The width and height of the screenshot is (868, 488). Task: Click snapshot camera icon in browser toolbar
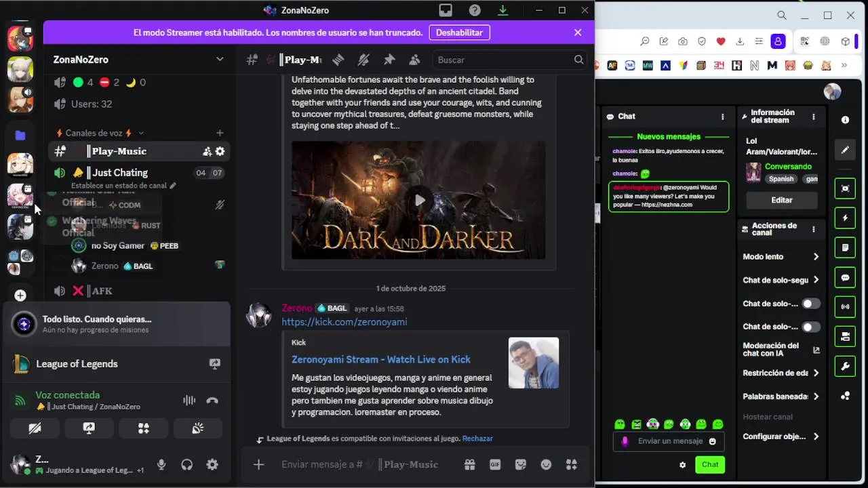pos(683,41)
